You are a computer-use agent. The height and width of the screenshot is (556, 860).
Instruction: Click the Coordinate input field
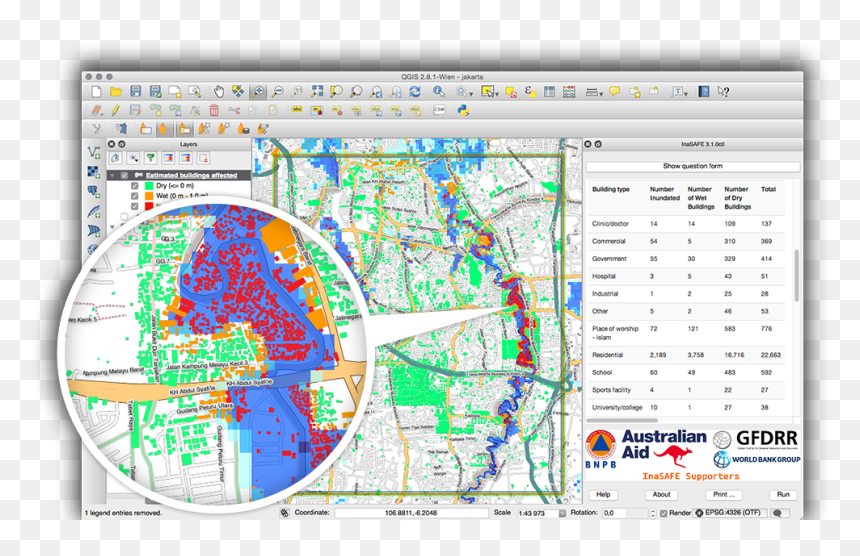411,513
